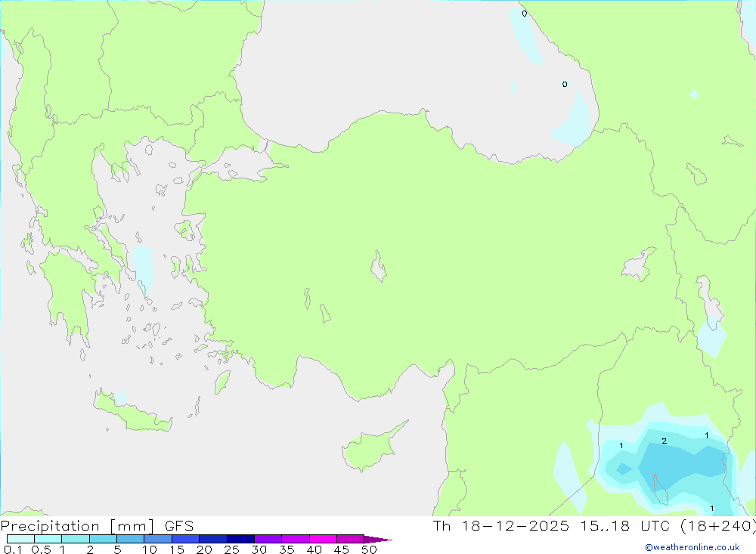Click the legend scale label "20"
The image size is (756, 554).
click(x=204, y=549)
